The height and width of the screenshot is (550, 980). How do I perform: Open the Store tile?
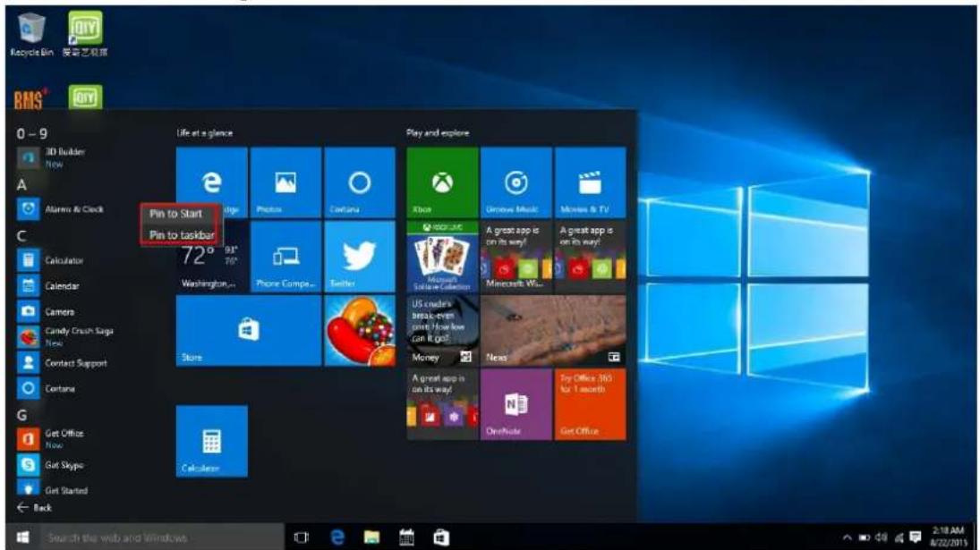pyautogui.click(x=249, y=330)
